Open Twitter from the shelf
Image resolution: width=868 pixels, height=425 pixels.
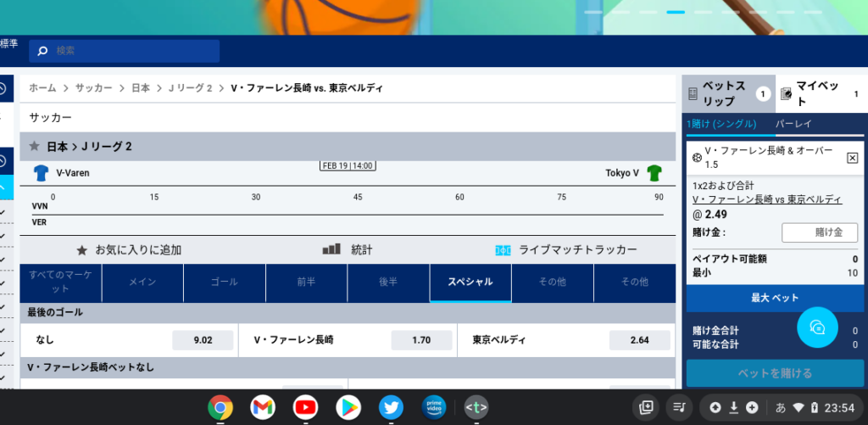[391, 408]
